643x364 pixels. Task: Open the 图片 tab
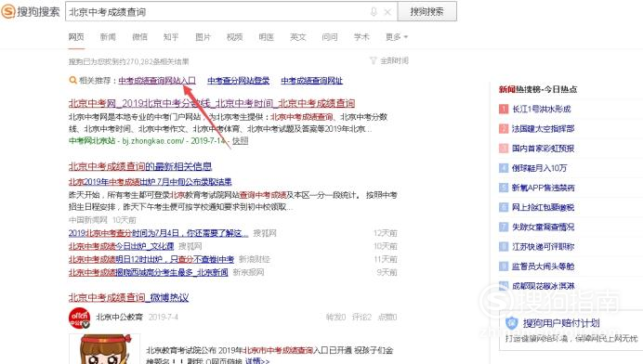point(203,37)
